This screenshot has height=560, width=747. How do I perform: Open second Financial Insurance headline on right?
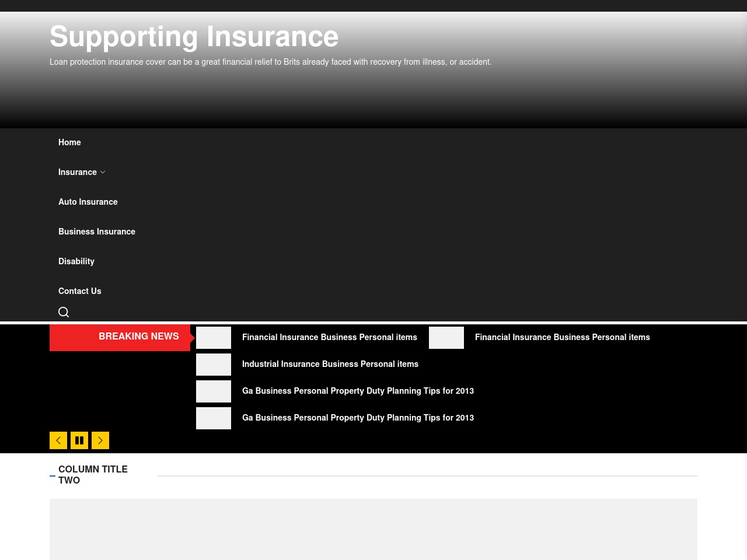[x=563, y=337]
